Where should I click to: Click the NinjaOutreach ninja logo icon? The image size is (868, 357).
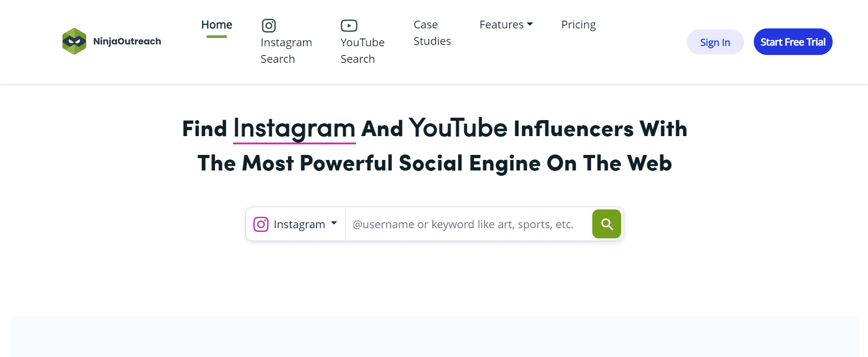74,41
